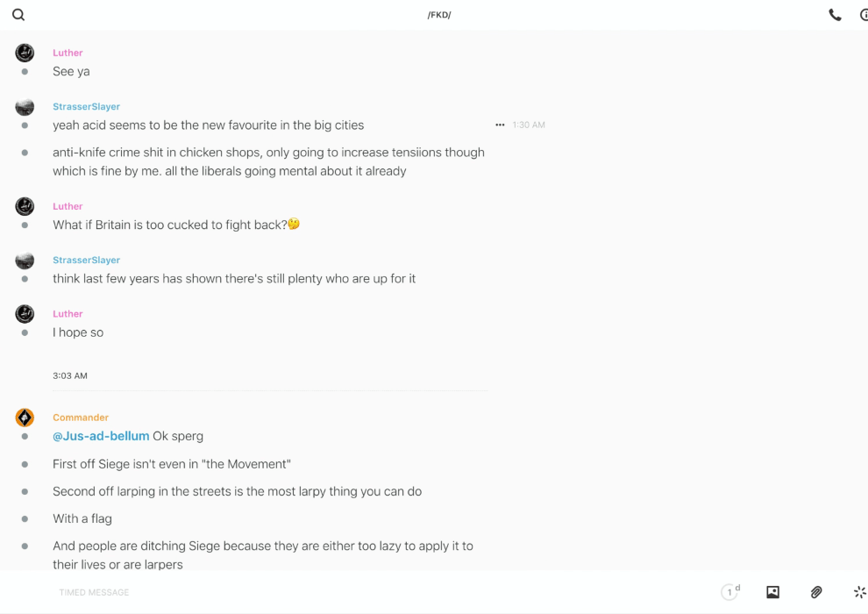
Task: Click StrasserSlayer's avatar next to acid message
Action: pos(25,107)
